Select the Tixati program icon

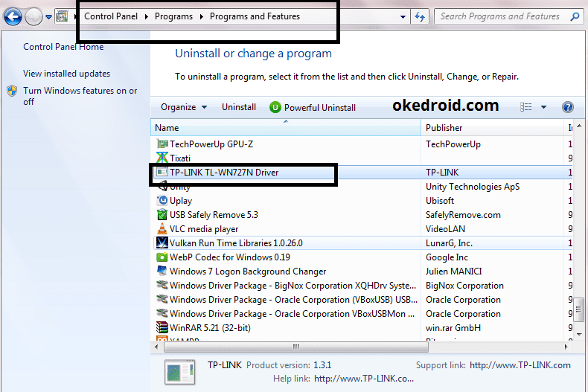point(162,158)
